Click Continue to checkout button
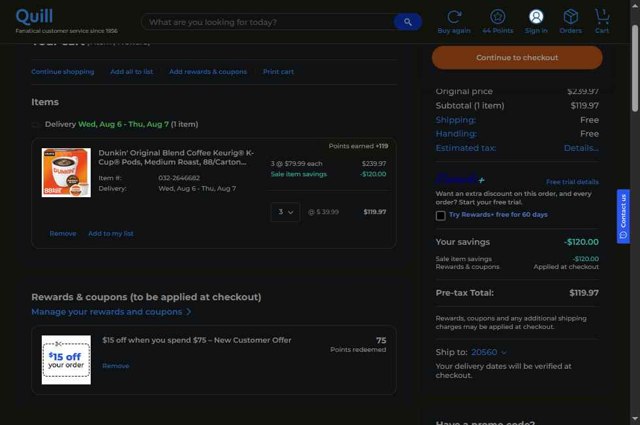This screenshot has height=425, width=640. (x=517, y=58)
